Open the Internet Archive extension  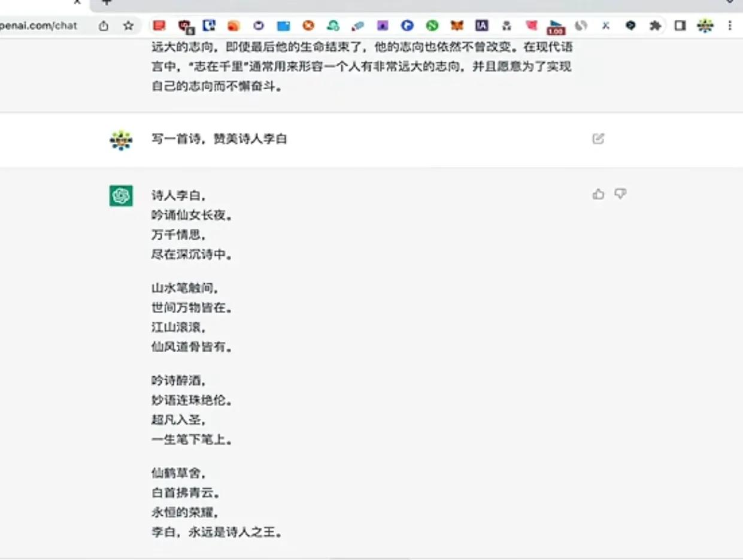(483, 26)
